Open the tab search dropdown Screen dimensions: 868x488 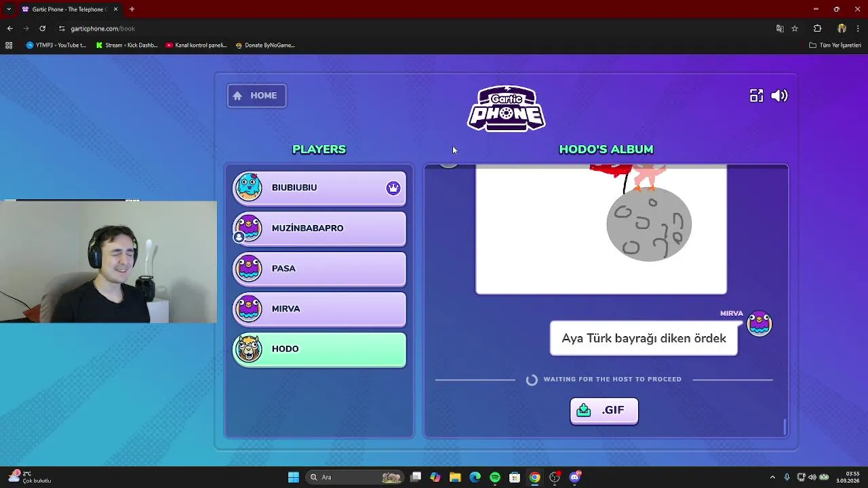(9, 9)
